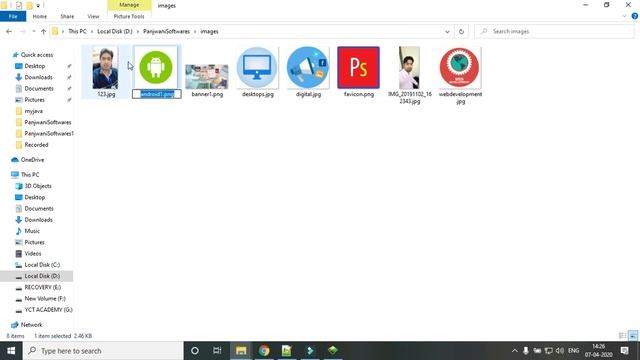Switch to the View ribbon tab
Image resolution: width=640 pixels, height=360 pixels.
tap(93, 16)
